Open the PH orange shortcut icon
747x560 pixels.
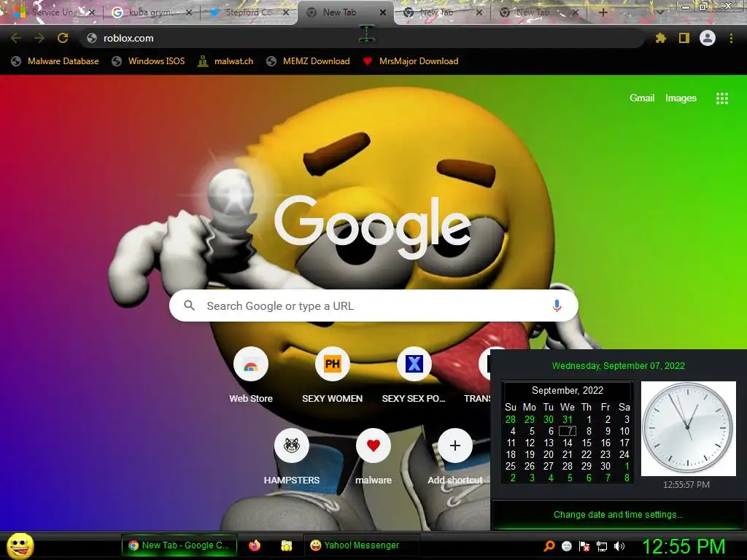click(x=333, y=365)
